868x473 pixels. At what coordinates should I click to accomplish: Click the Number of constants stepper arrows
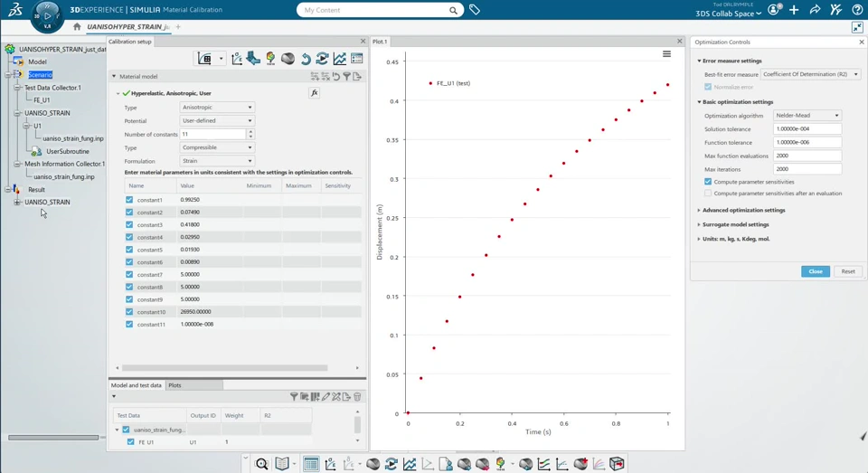pos(250,134)
